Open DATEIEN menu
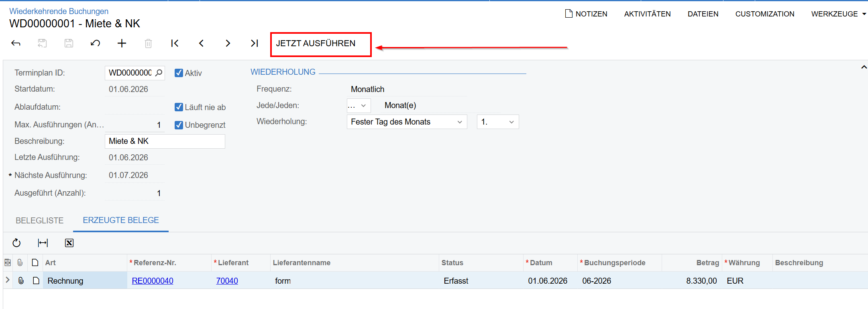 pos(703,14)
